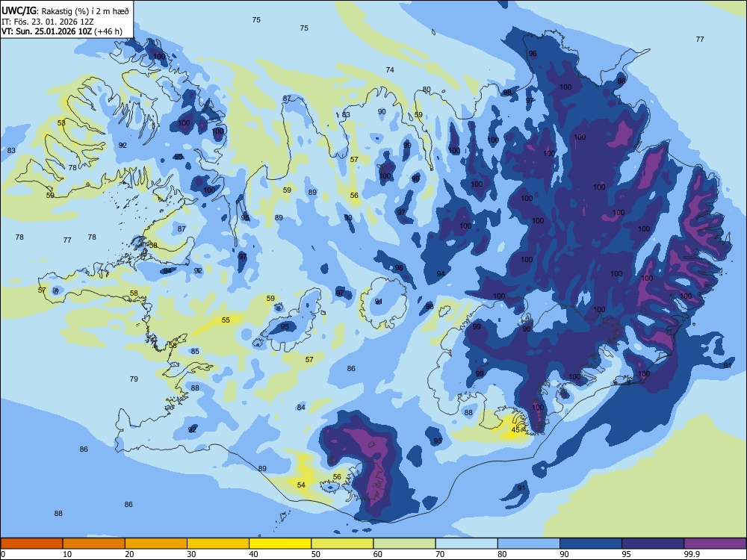Click the '53' humidity value on the map
This screenshot has height=560, width=747.
(x=61, y=123)
